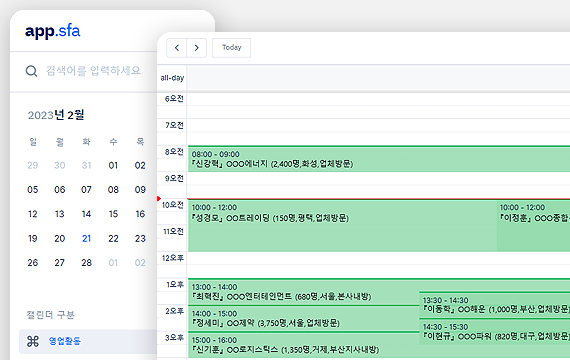Viewport: 570px width, 360px height.
Task: Select date 06 in mini calendar
Action: pyautogui.click(x=60, y=189)
